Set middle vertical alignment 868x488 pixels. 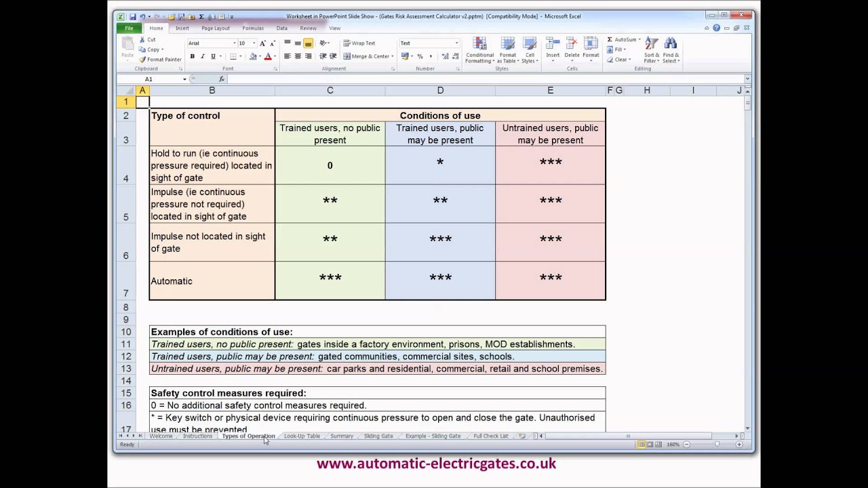[298, 43]
